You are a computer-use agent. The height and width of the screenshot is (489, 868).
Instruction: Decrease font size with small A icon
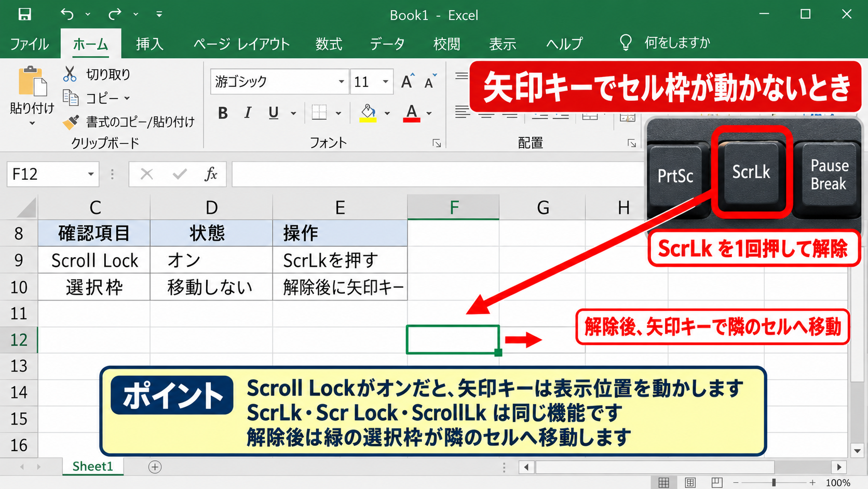click(x=430, y=81)
